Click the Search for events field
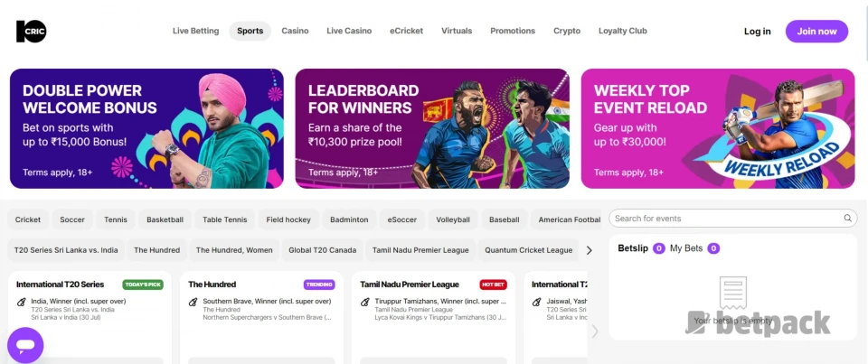868x364 pixels. 733,218
